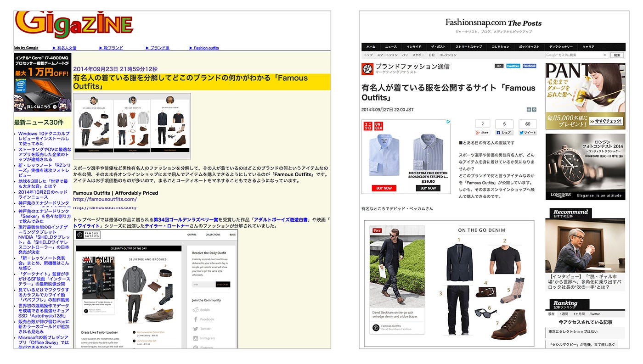
Task: Click the Pin it button on Beckham photo
Action: [x=377, y=230]
